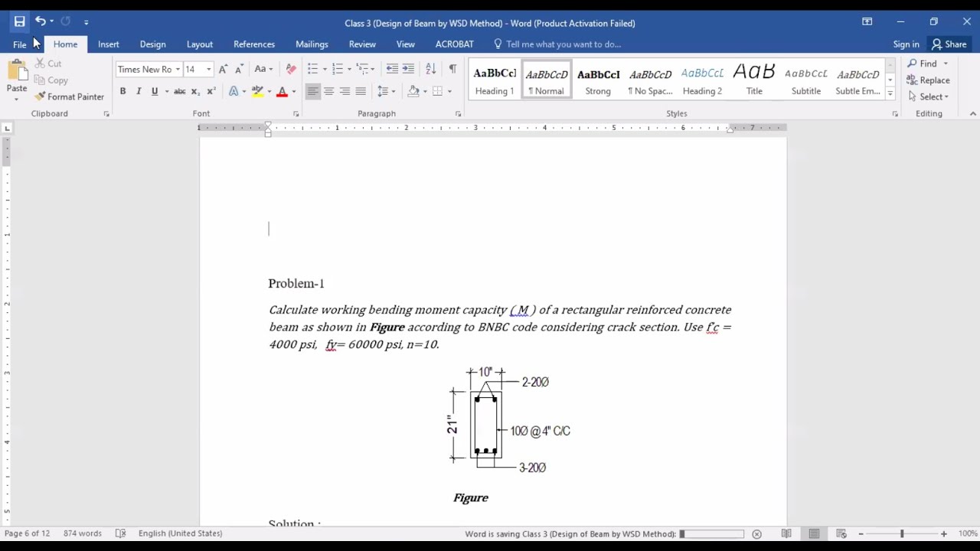Viewport: 980px width, 551px height.
Task: Click the Replace button
Action: [929, 80]
